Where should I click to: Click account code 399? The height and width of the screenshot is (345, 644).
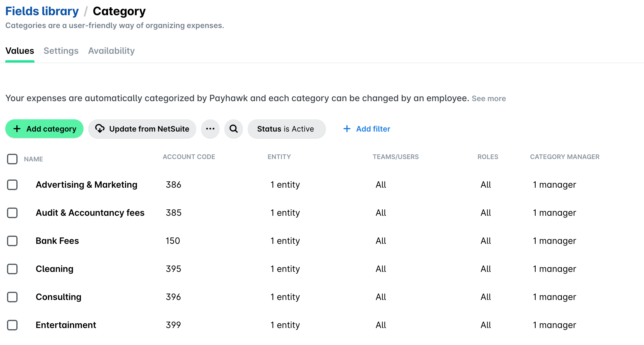coord(173,325)
